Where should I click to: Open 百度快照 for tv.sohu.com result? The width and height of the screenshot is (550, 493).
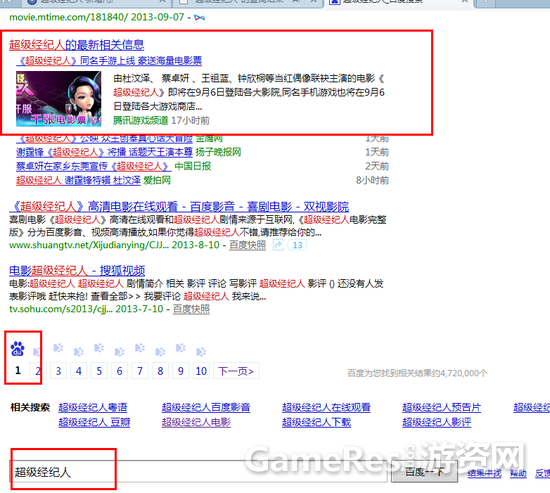[192, 309]
